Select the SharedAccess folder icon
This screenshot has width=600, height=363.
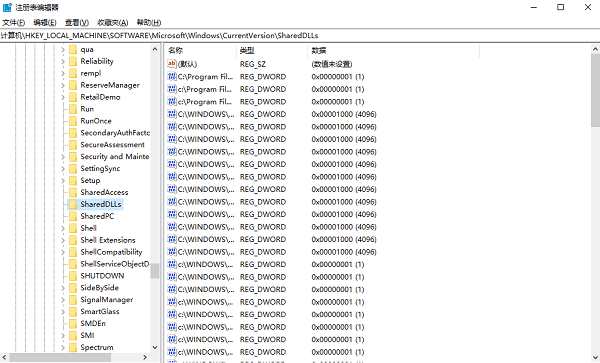pyautogui.click(x=73, y=192)
